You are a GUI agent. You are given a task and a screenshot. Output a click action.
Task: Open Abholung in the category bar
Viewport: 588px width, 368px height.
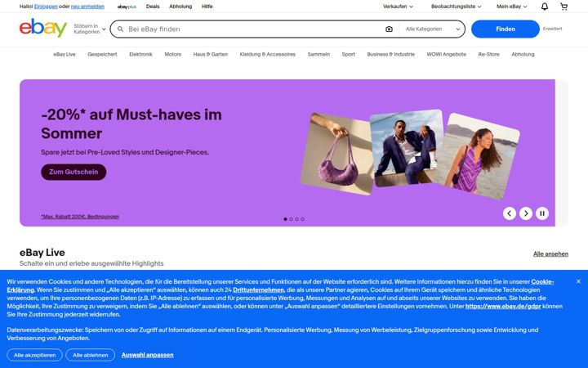click(x=523, y=55)
